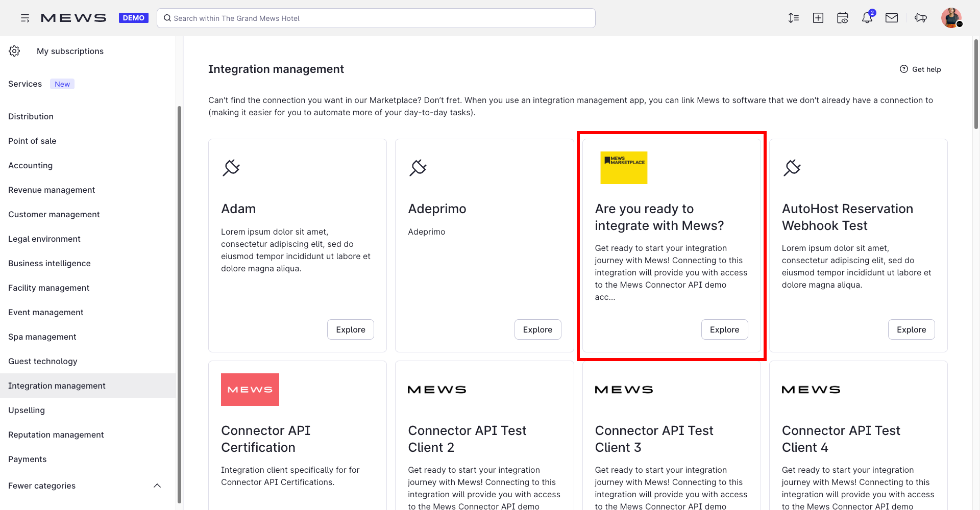Click the megaphone announcements icon
980x510 pixels.
point(920,18)
